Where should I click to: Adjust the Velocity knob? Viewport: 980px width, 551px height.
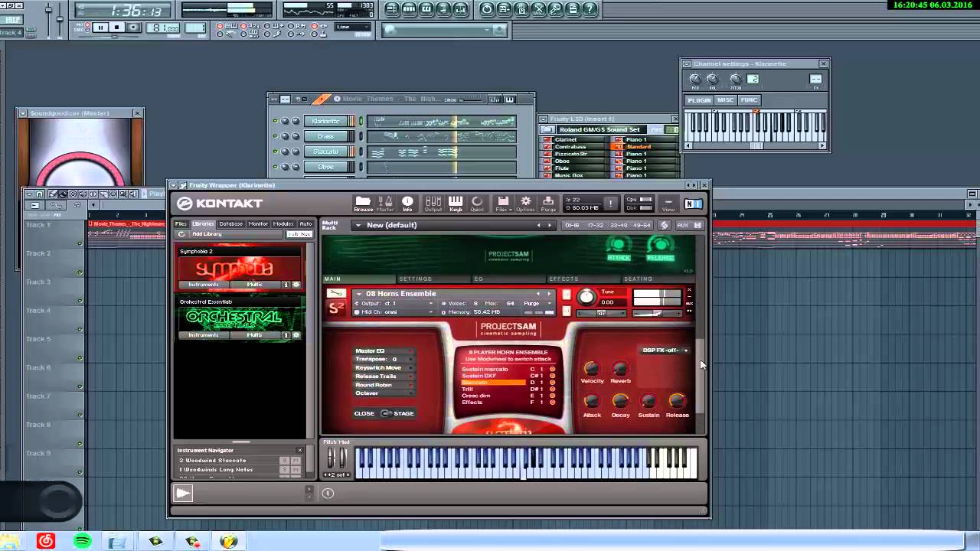(592, 369)
